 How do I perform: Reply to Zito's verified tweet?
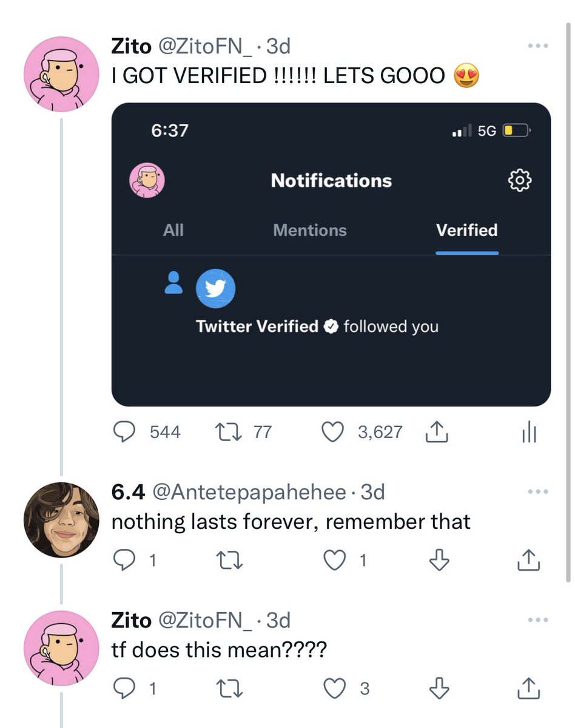pyautogui.click(x=126, y=432)
